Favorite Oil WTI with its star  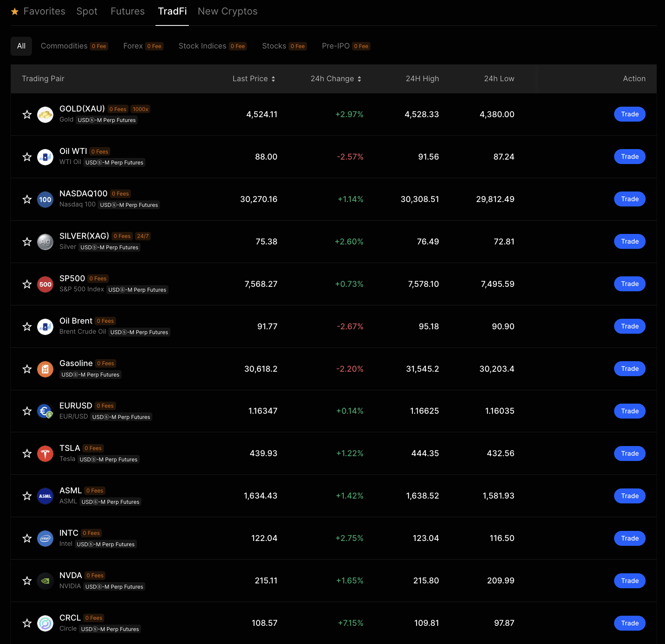coord(27,157)
